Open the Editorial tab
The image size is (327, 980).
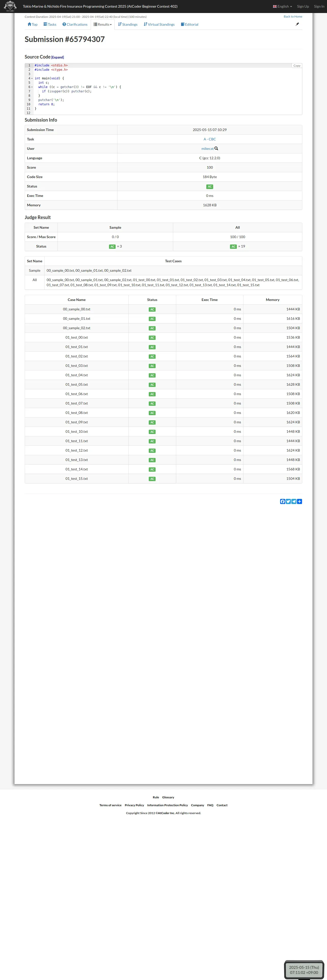click(x=189, y=24)
